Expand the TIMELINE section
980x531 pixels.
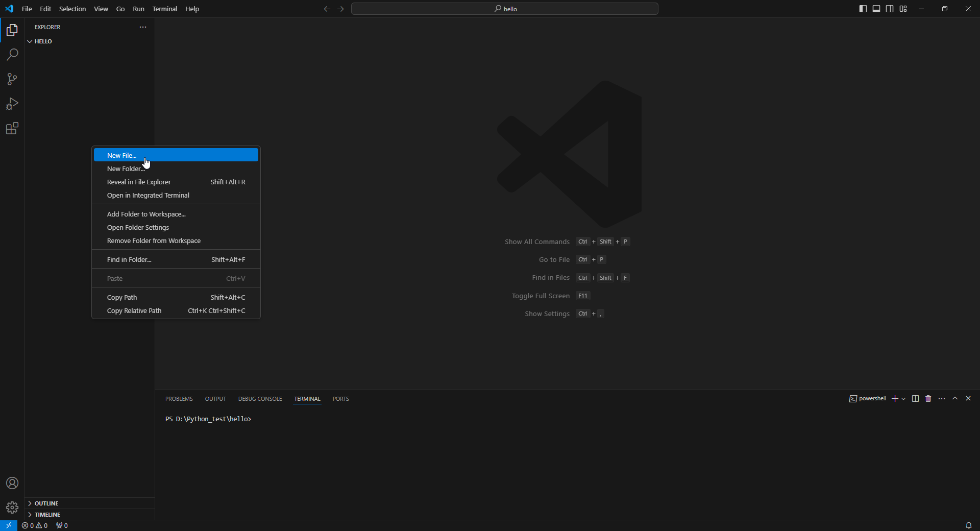point(89,515)
